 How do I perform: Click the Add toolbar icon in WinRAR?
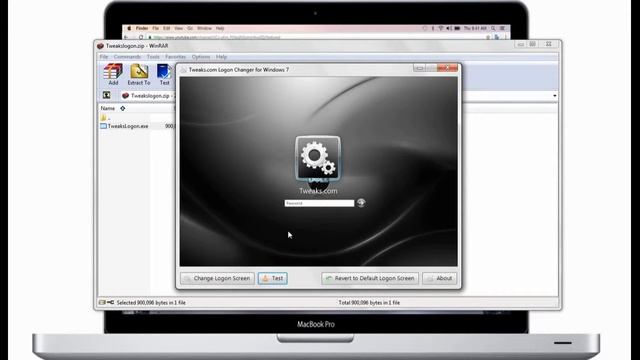click(113, 75)
